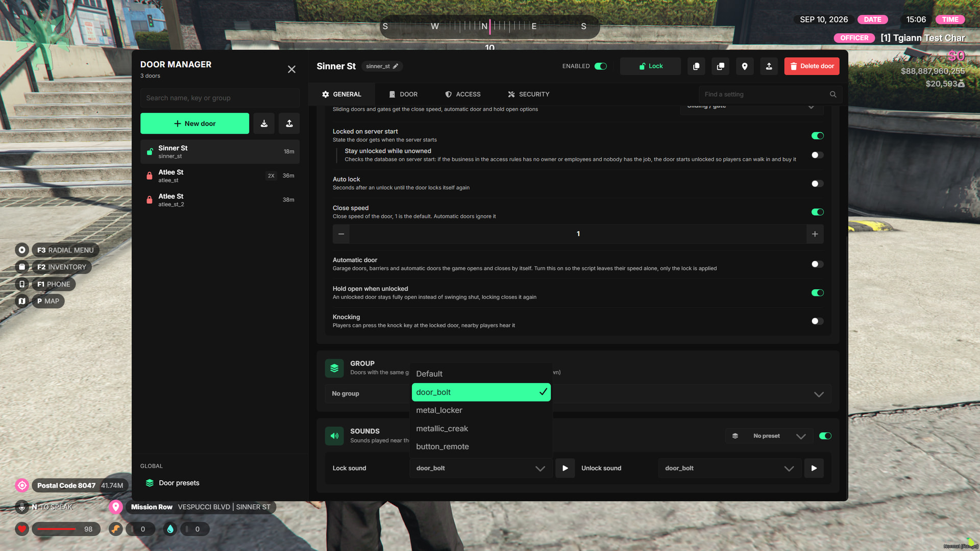This screenshot has width=980, height=551.
Task: Choose metal_locker sound option
Action: click(481, 410)
